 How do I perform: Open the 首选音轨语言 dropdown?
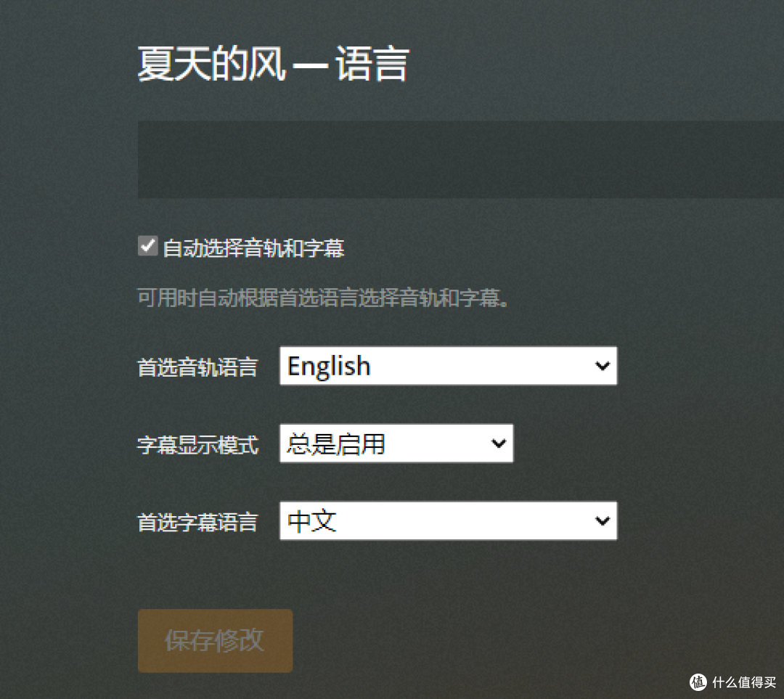point(448,366)
